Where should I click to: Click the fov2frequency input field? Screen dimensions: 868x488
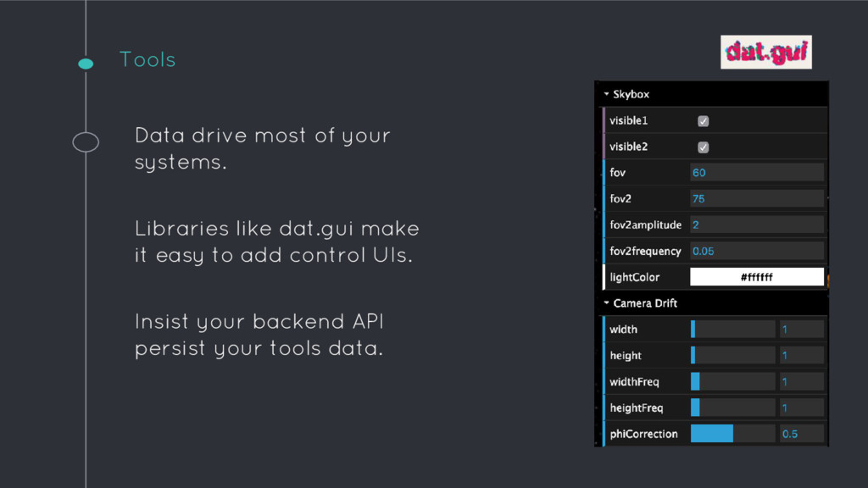(756, 252)
